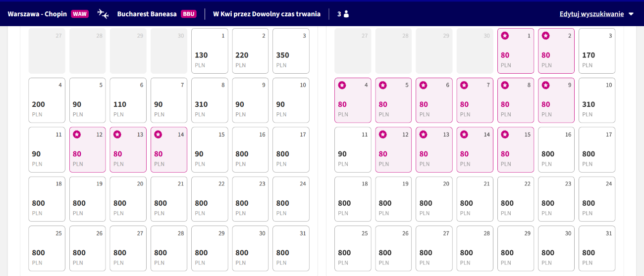The width and height of the screenshot is (644, 276).
Task: Click the star badge on return day 4
Action: 342,85
